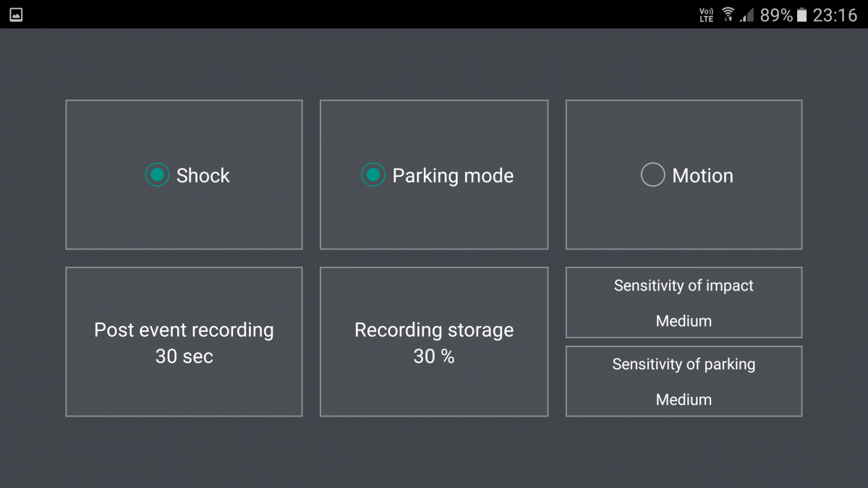
Task: Toggle the Parking mode radio button
Action: coord(373,175)
